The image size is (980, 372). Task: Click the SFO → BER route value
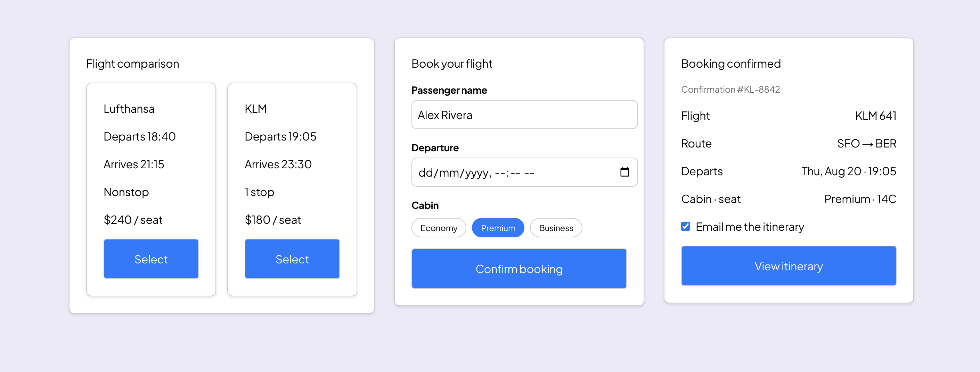[867, 143]
